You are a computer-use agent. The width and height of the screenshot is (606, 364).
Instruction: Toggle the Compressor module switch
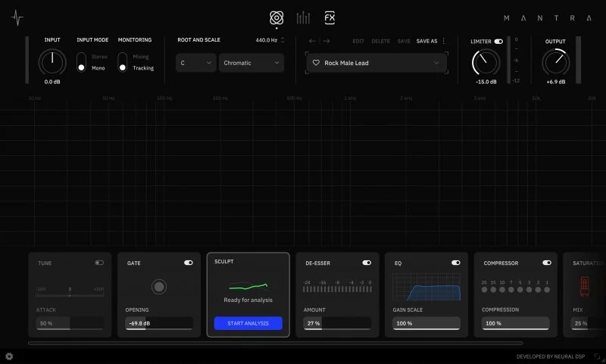pyautogui.click(x=547, y=263)
